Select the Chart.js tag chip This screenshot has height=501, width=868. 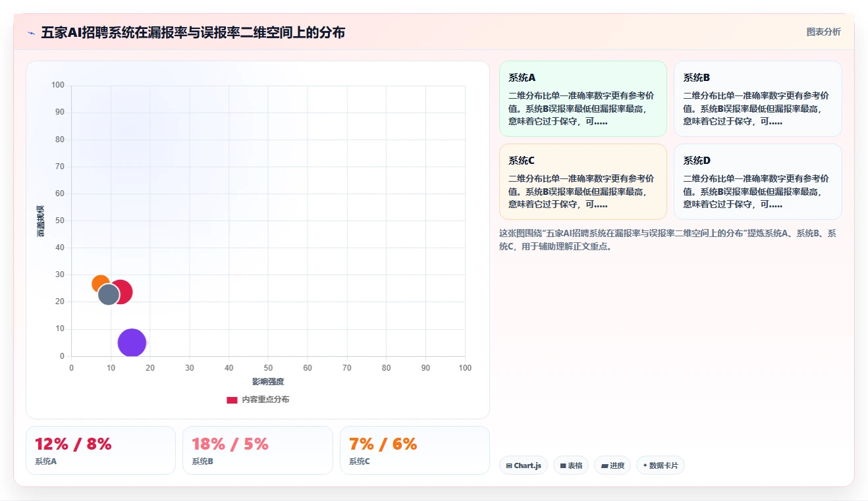[x=524, y=465]
